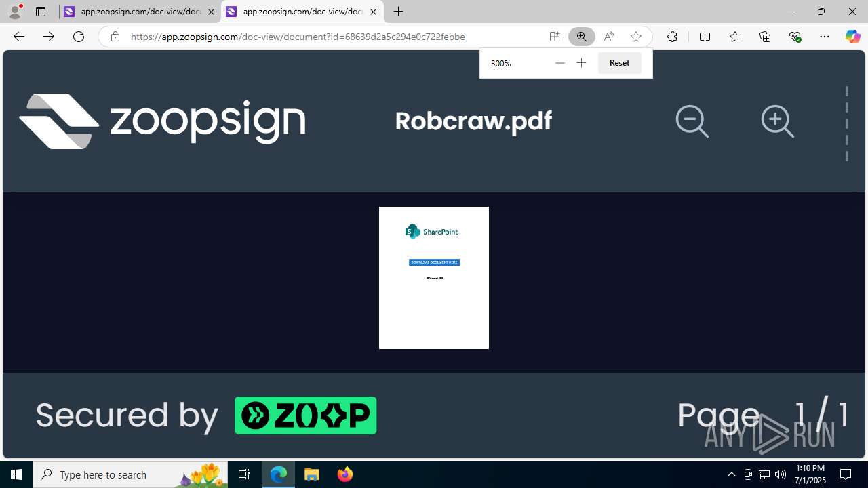Click the Robcraw.pdf file name title

point(473,121)
